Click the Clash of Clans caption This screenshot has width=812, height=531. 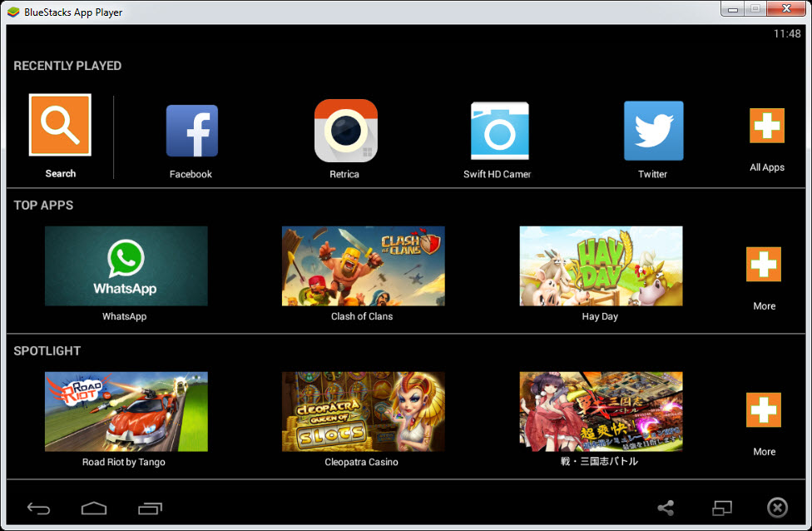362,316
